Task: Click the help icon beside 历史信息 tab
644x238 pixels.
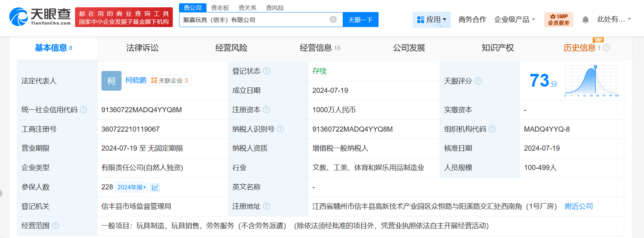Action: pyautogui.click(x=606, y=48)
